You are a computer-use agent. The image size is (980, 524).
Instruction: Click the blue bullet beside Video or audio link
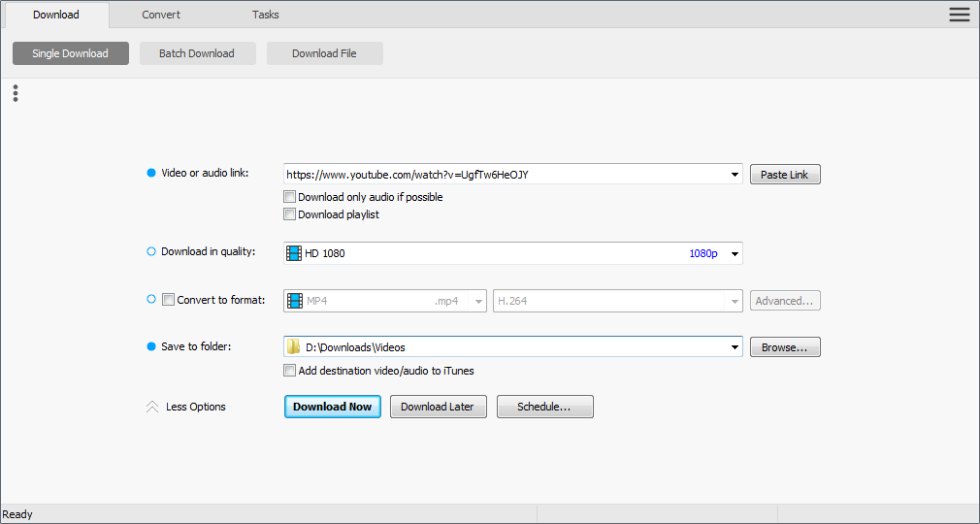point(150,174)
